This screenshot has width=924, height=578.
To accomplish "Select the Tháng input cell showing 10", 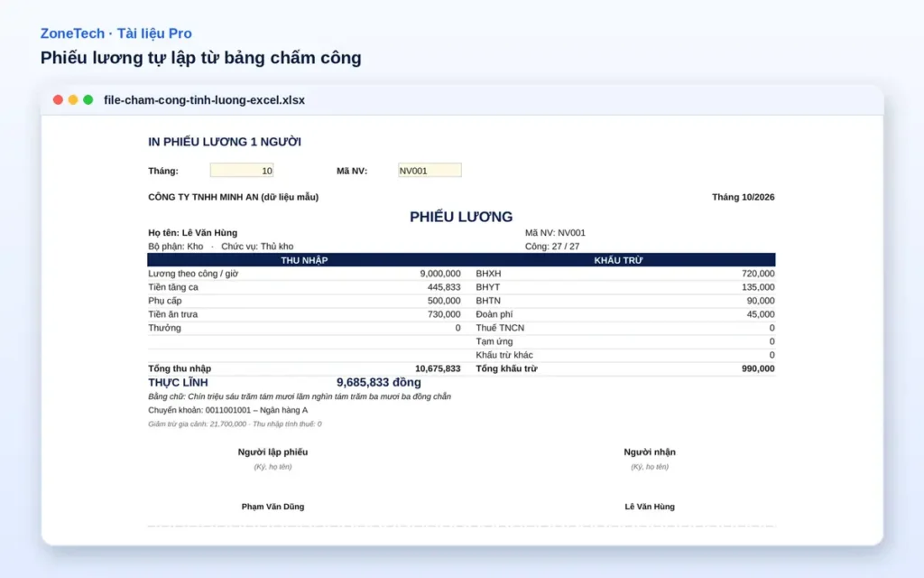I will click(x=242, y=171).
